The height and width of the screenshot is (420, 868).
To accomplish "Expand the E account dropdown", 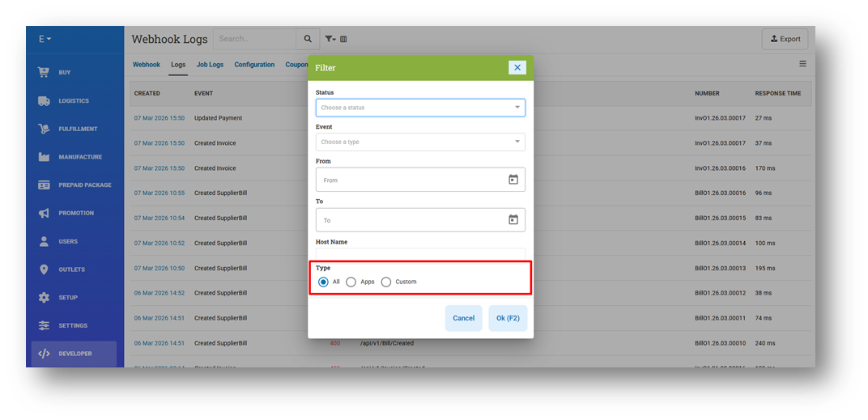I will pyautogui.click(x=45, y=40).
